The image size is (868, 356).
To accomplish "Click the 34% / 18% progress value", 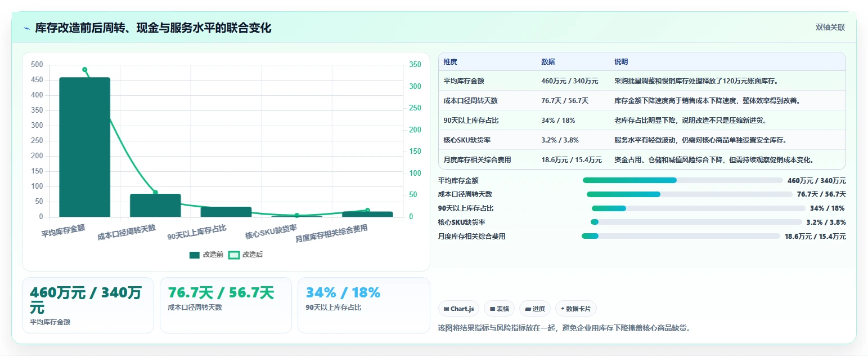I will (827, 208).
